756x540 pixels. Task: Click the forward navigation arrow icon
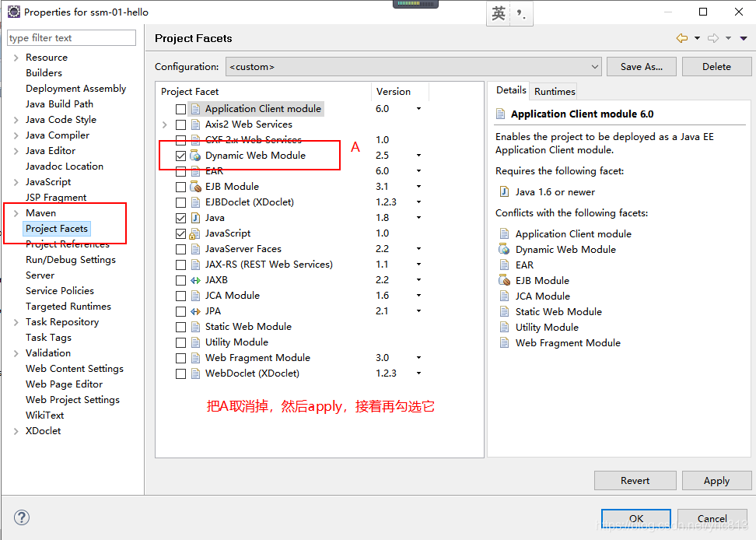[x=712, y=38]
